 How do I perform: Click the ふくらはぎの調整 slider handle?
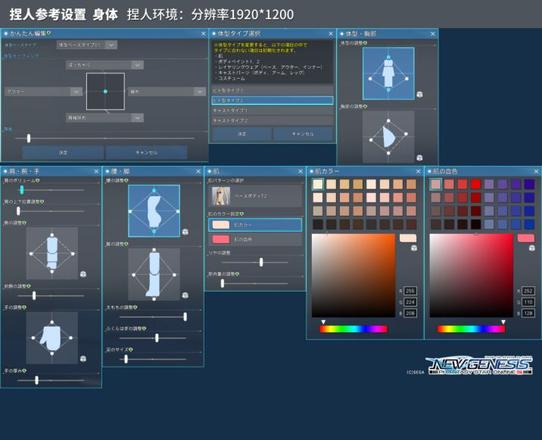(157, 338)
